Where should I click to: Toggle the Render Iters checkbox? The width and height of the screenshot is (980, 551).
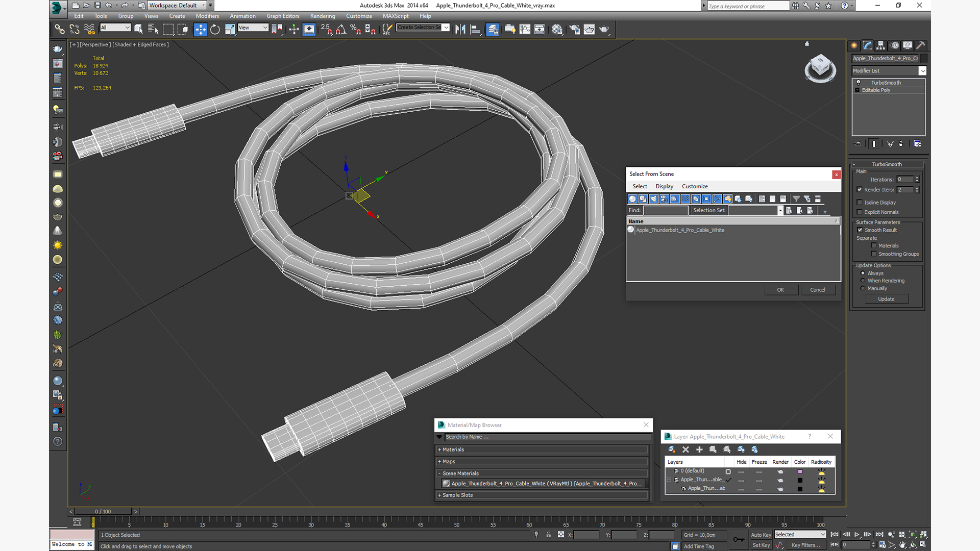(860, 190)
